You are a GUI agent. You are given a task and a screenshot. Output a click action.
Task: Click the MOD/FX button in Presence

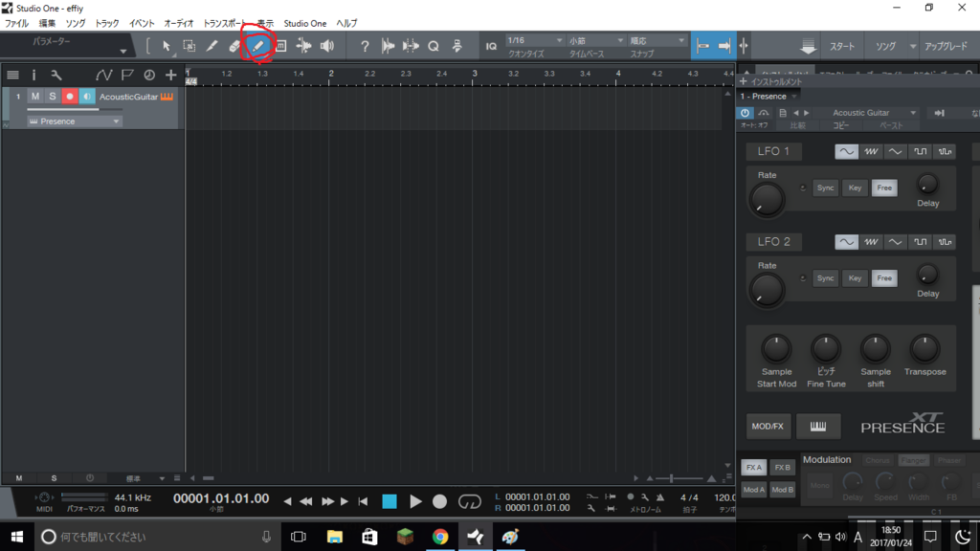tap(768, 426)
